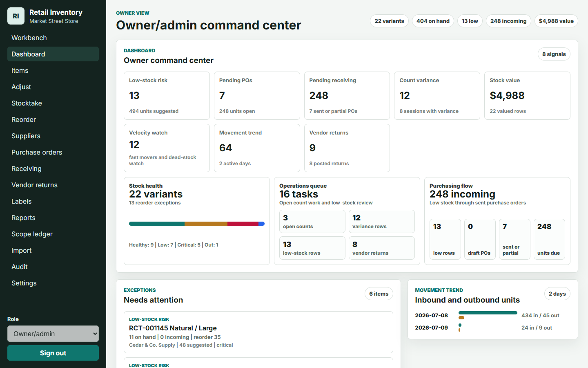Image resolution: width=588 pixels, height=368 pixels.
Task: Open the Vendor returns card showing 9
Action: tap(347, 148)
